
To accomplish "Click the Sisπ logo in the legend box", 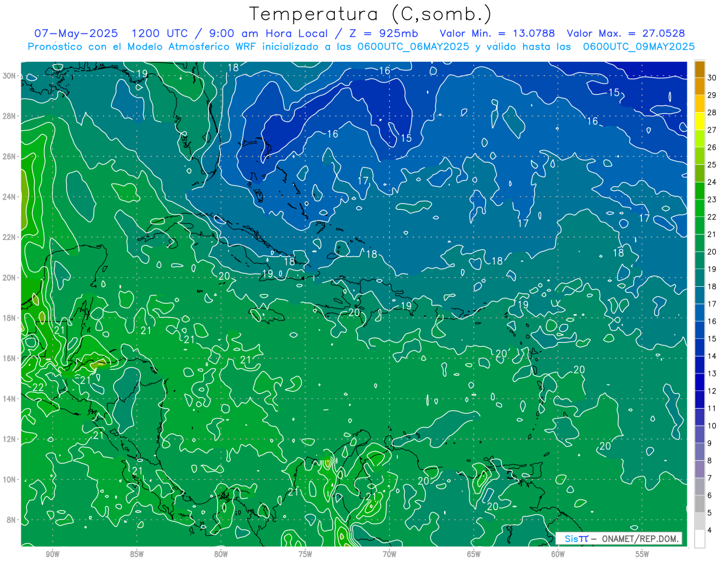I will pyautogui.click(x=576, y=538).
